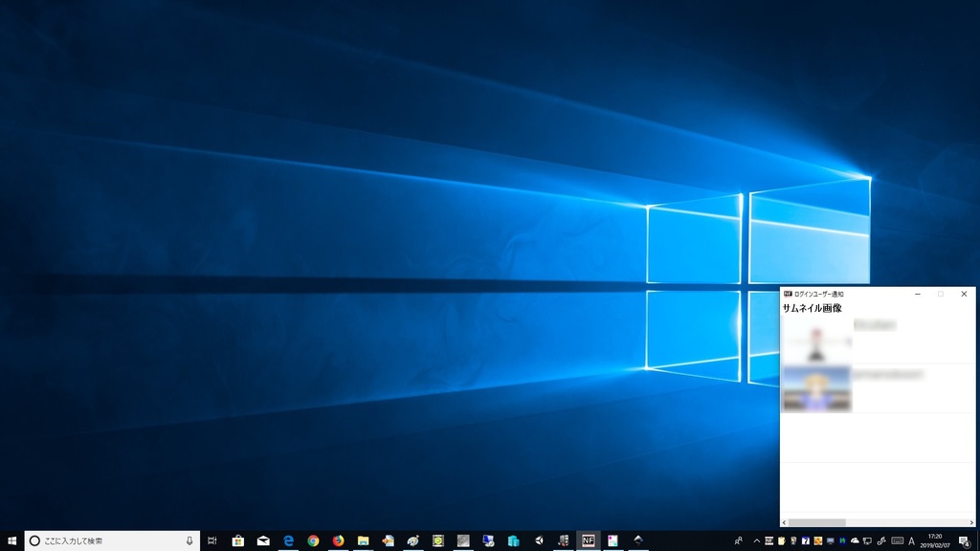Launch Google Chrome from taskbar
This screenshot has height=551, width=980.
click(313, 540)
